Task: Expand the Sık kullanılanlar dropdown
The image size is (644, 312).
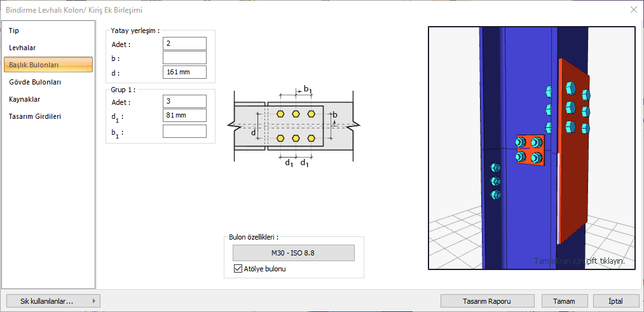Action: point(52,301)
